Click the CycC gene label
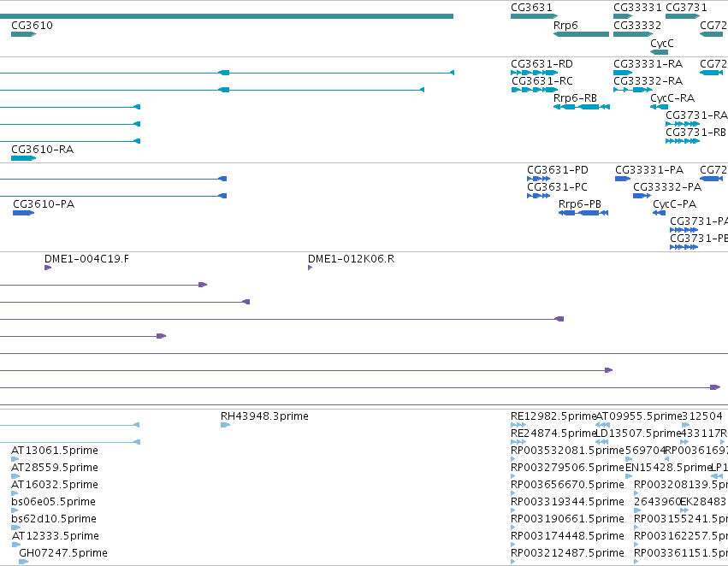 [661, 43]
